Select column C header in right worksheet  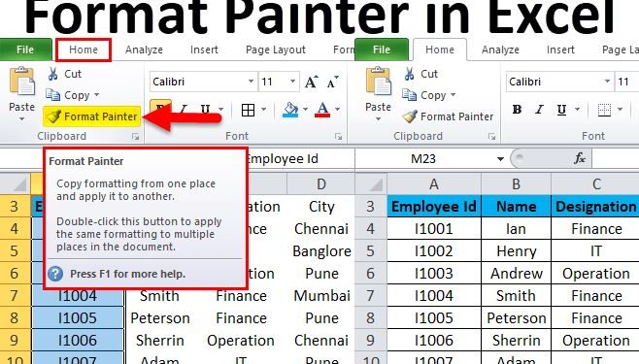pyautogui.click(x=595, y=184)
